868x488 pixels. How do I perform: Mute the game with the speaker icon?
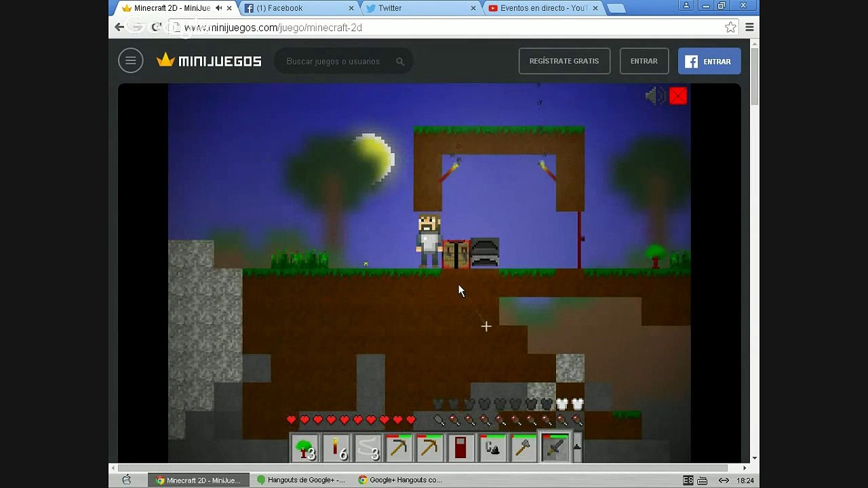click(x=655, y=96)
